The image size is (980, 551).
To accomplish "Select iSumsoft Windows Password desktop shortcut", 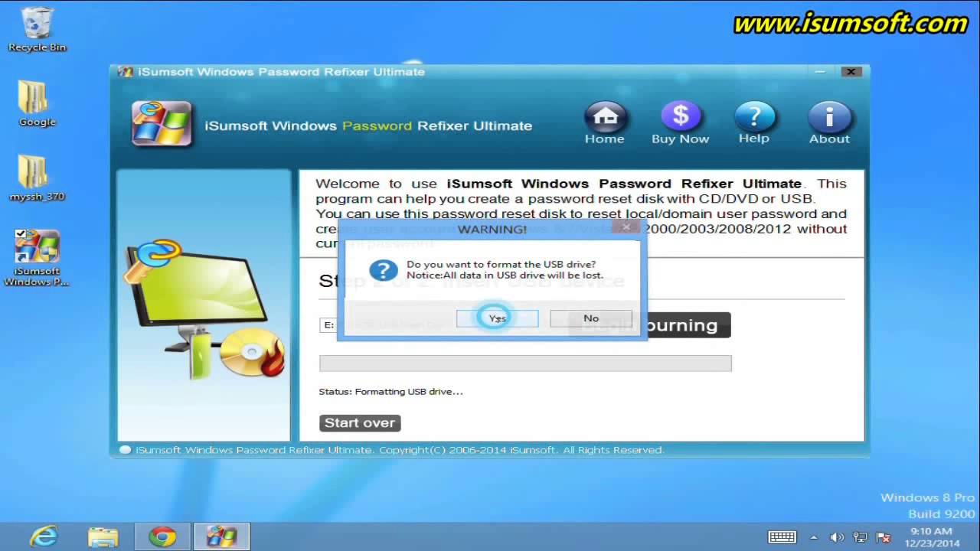I will click(x=37, y=258).
